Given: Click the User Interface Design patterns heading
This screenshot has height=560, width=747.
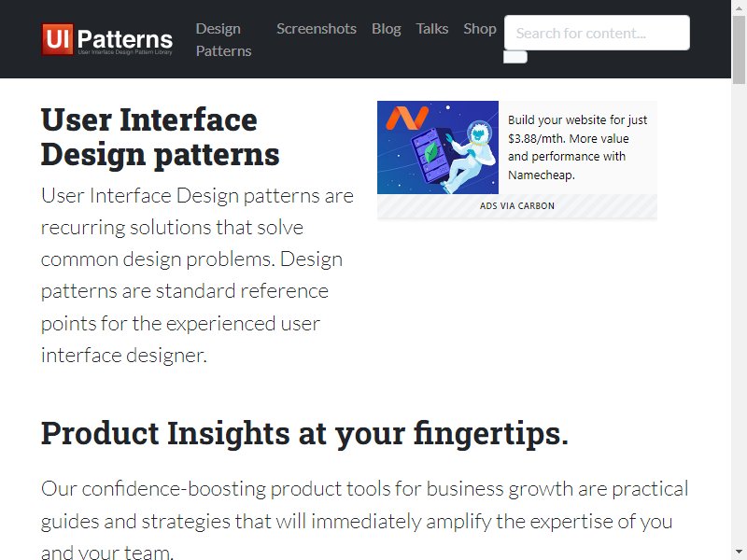Looking at the screenshot, I should pyautogui.click(x=160, y=137).
